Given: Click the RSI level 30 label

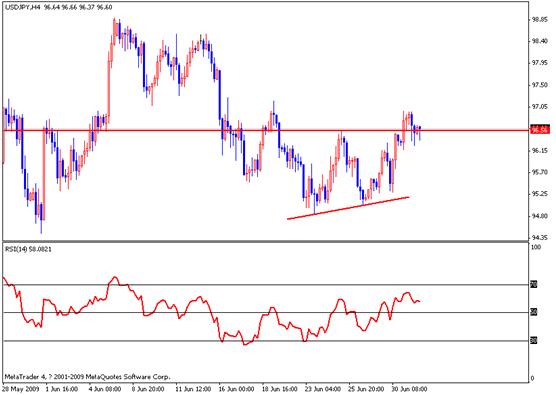Looking at the screenshot, I should 533,340.
